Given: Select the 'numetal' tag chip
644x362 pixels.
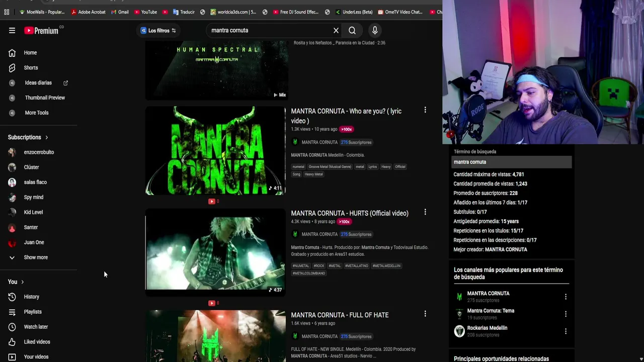Looking at the screenshot, I should [298, 166].
